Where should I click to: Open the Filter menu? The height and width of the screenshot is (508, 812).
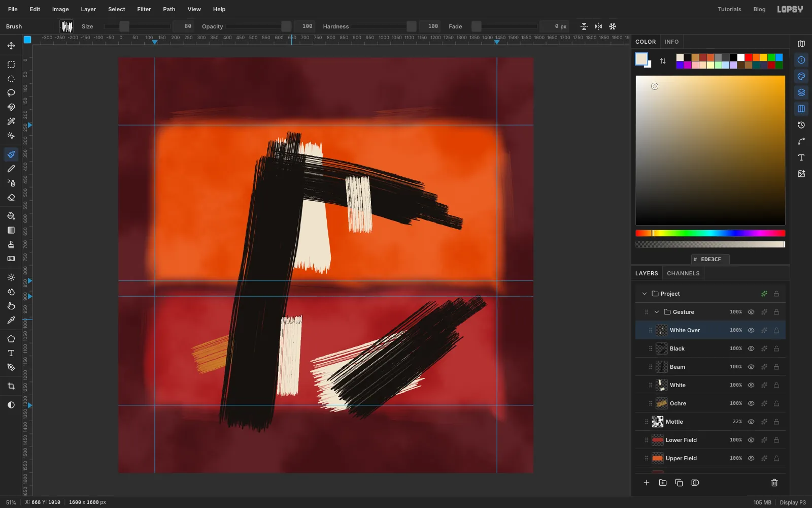coord(144,9)
